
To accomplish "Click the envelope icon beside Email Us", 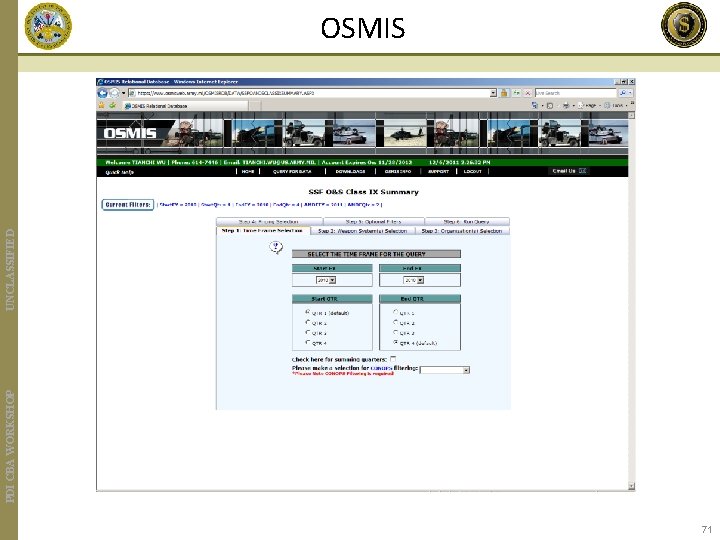I will [583, 171].
